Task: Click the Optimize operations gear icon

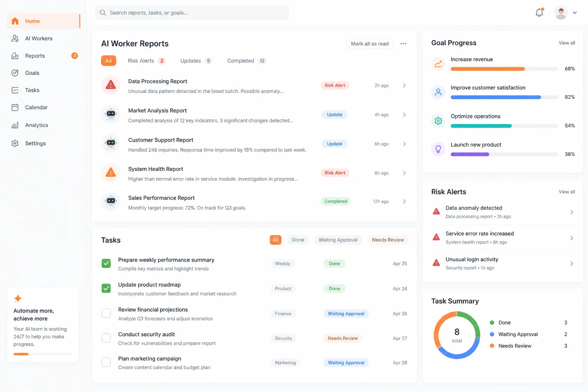Action: [438, 121]
